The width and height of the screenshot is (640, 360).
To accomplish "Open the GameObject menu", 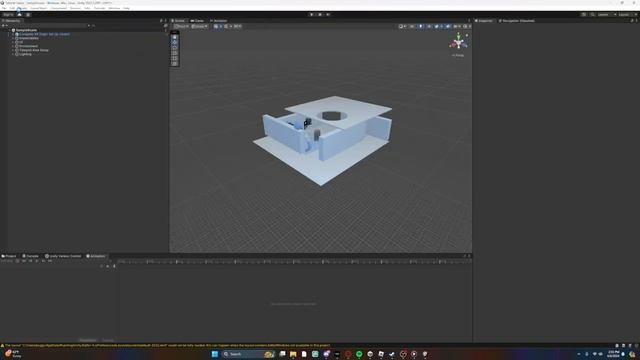I will click(x=39, y=8).
